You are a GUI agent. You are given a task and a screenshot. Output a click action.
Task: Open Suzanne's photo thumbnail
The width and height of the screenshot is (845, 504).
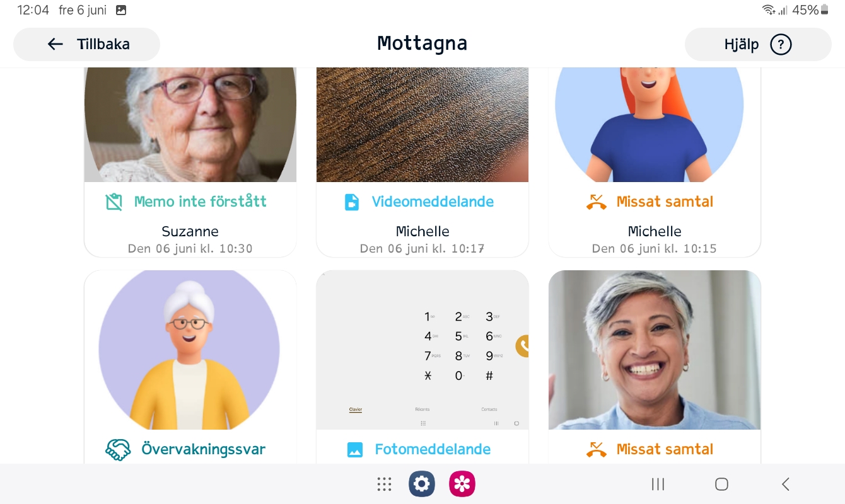tap(190, 125)
